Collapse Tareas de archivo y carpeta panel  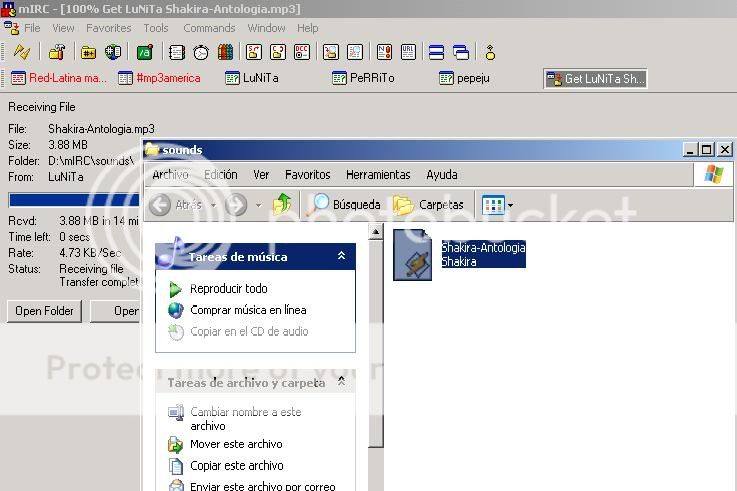pyautogui.click(x=341, y=382)
